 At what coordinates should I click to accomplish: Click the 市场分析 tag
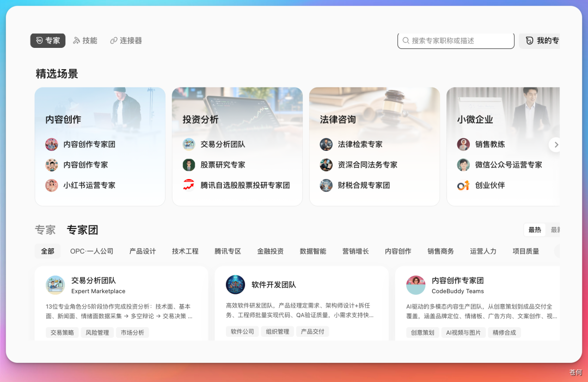(x=132, y=332)
